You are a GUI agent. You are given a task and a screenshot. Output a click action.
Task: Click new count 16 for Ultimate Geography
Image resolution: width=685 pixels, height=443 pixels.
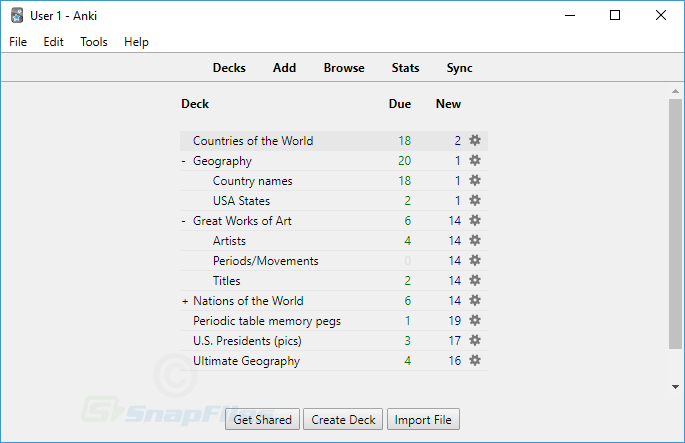pos(455,361)
